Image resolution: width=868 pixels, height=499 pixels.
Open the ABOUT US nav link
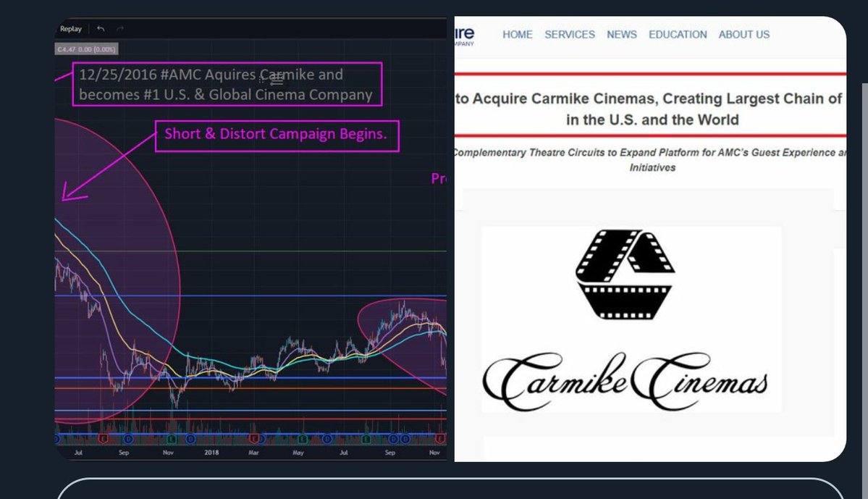[743, 35]
